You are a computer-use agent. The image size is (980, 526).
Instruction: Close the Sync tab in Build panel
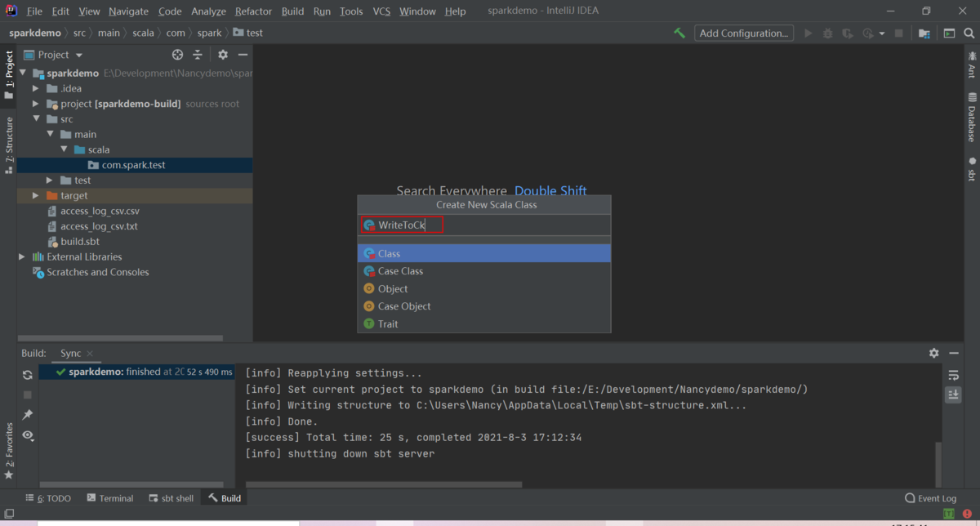point(90,354)
